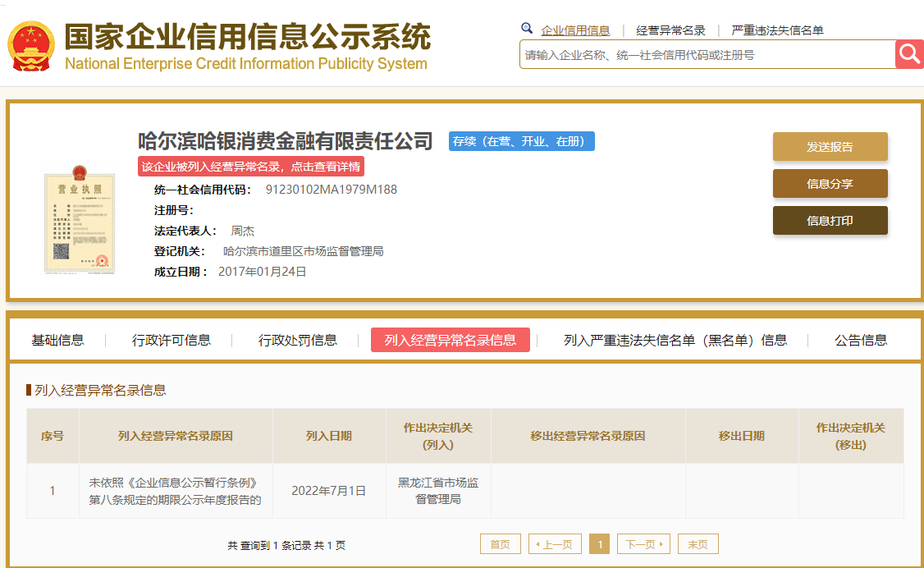View abnormal operation list warning details
924x568 pixels.
pyautogui.click(x=251, y=167)
